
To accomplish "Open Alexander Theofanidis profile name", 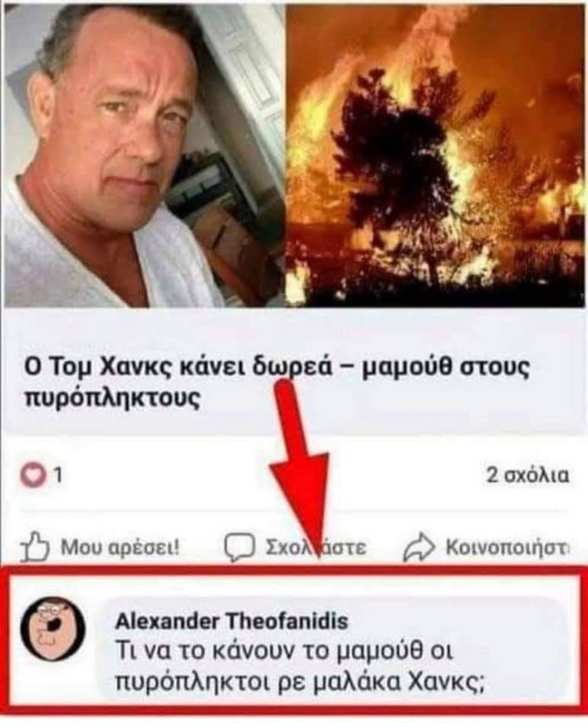I will pyautogui.click(x=231, y=621).
